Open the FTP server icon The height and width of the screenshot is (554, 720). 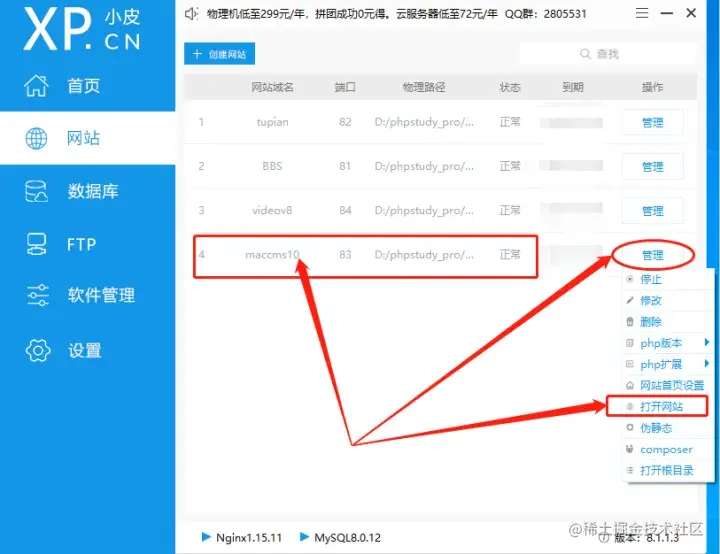36,244
